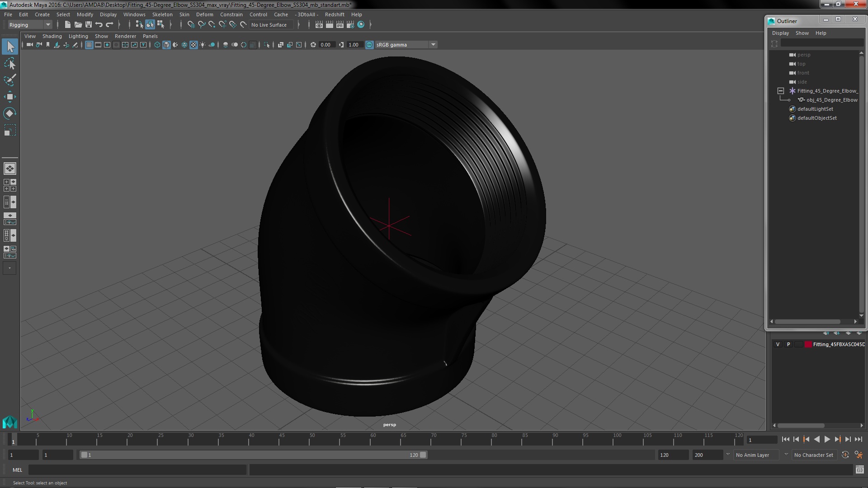Select the Rotate tool
Viewport: 868px width, 488px height.
click(x=9, y=113)
